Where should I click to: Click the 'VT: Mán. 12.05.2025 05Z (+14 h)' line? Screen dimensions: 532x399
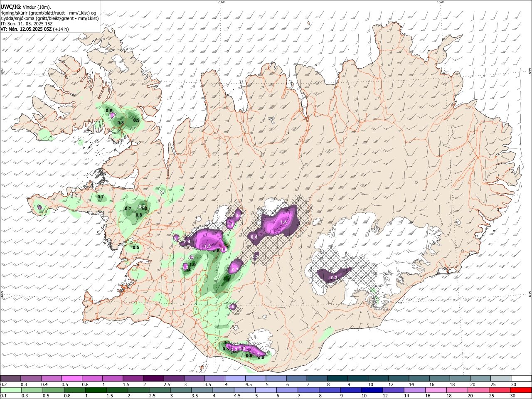[x=35, y=29]
